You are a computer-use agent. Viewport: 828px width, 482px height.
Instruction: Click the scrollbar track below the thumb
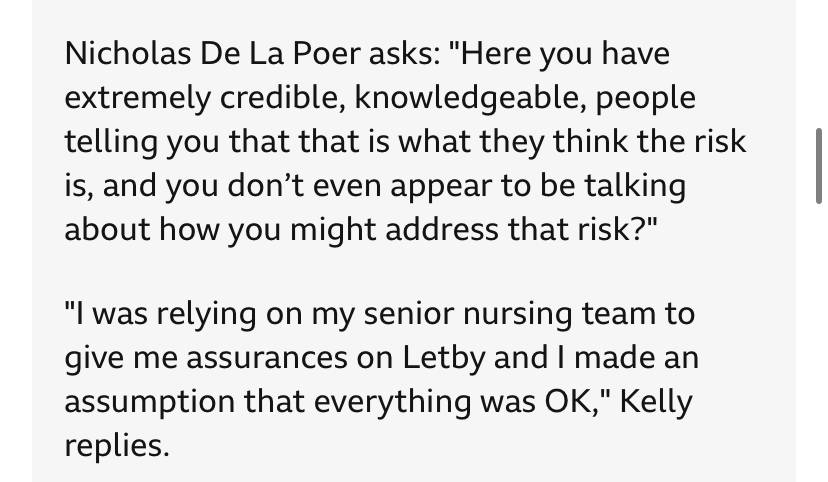click(818, 343)
